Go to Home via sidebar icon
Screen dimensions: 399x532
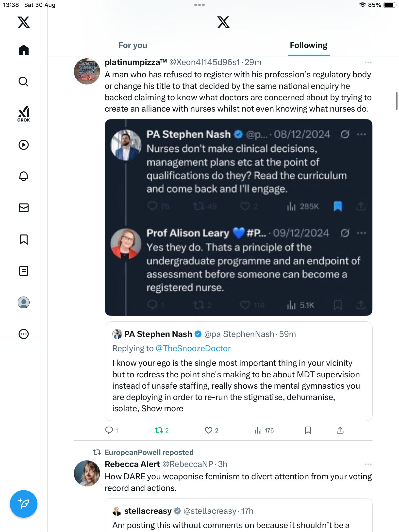24,50
